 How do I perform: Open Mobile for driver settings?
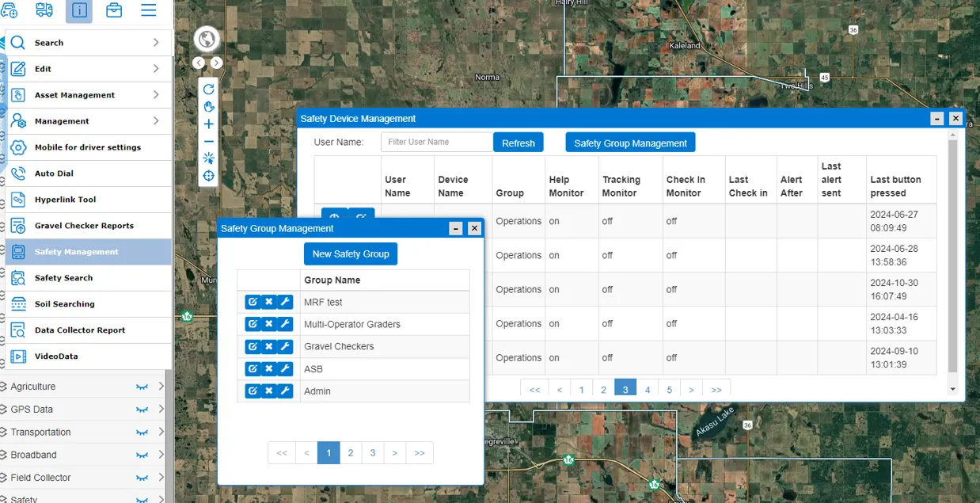(88, 147)
